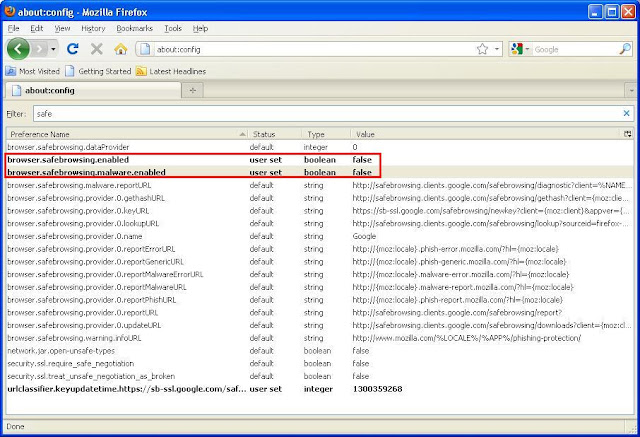Select browser.safebrowsing.provider.0.reportGenericURL row

320,262
